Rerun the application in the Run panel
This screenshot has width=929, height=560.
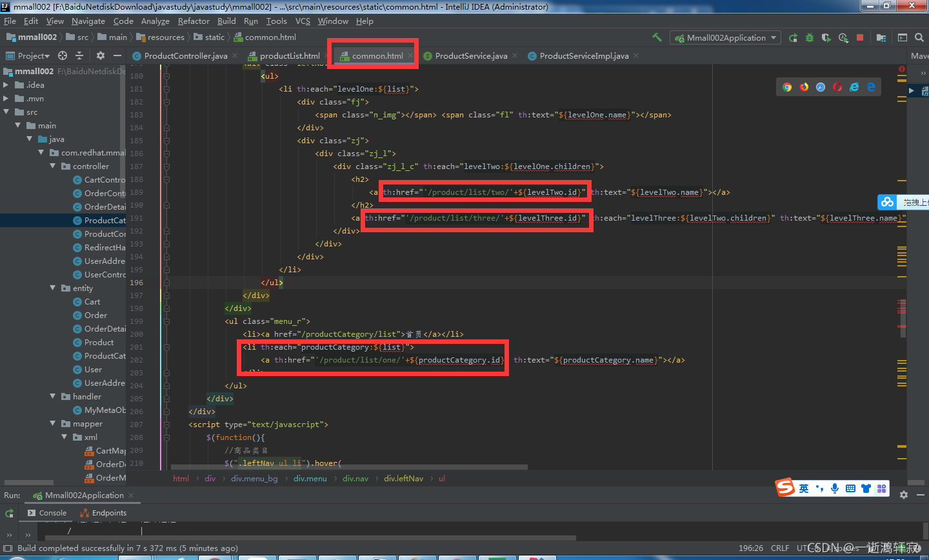(x=9, y=513)
